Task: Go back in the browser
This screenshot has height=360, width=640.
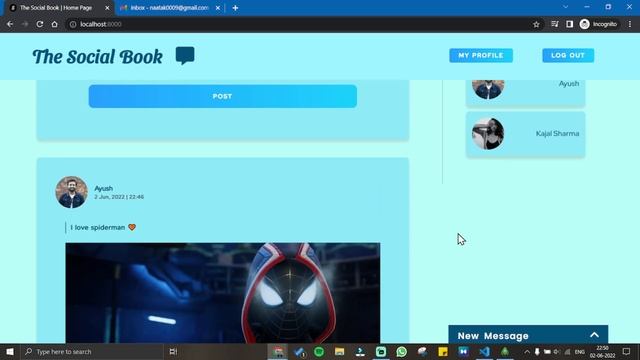Action: point(10,24)
